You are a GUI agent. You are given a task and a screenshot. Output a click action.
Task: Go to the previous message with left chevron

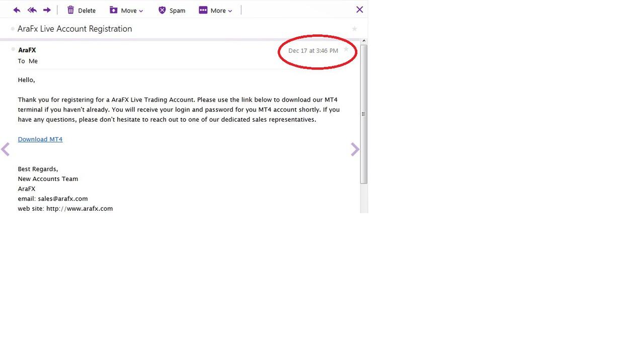click(x=6, y=149)
